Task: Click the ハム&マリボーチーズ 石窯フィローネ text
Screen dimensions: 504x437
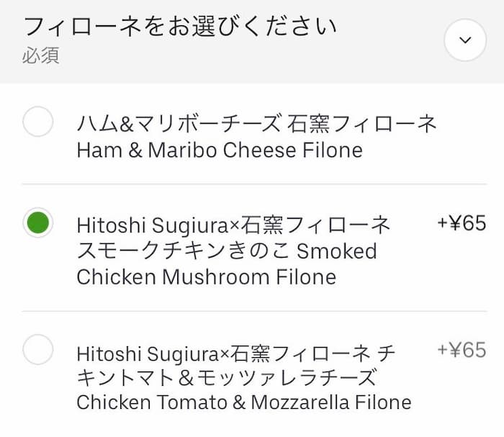Action: [x=257, y=124]
